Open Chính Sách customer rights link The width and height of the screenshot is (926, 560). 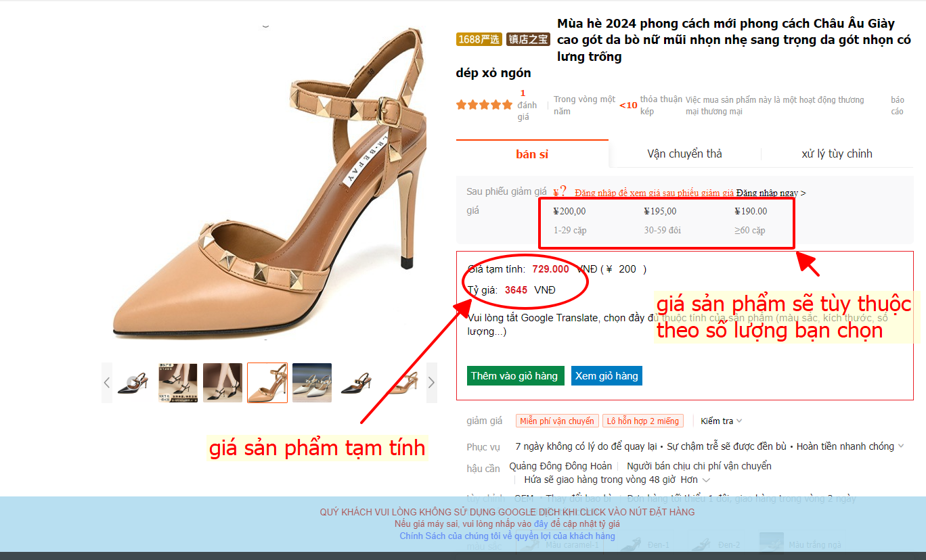507,536
